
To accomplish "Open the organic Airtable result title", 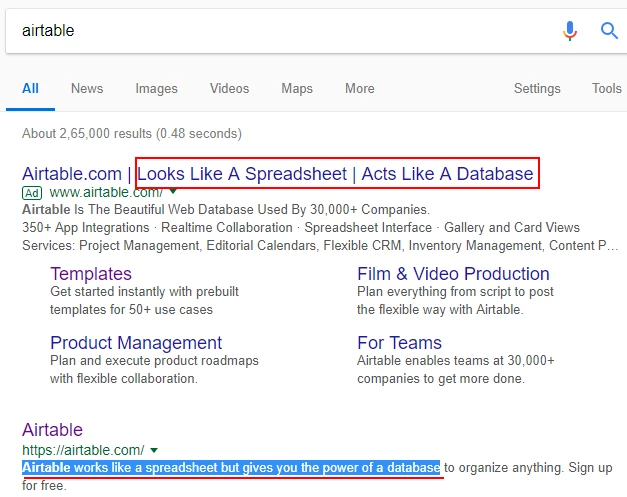I will pos(52,430).
